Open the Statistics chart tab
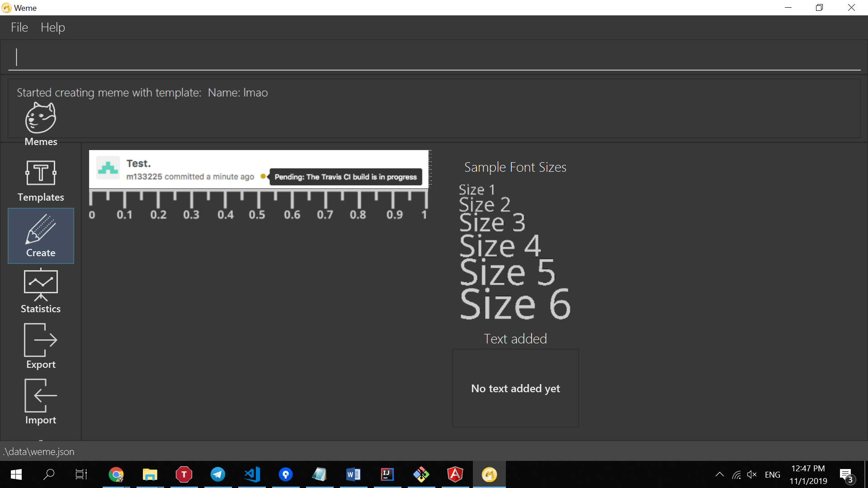 click(41, 291)
